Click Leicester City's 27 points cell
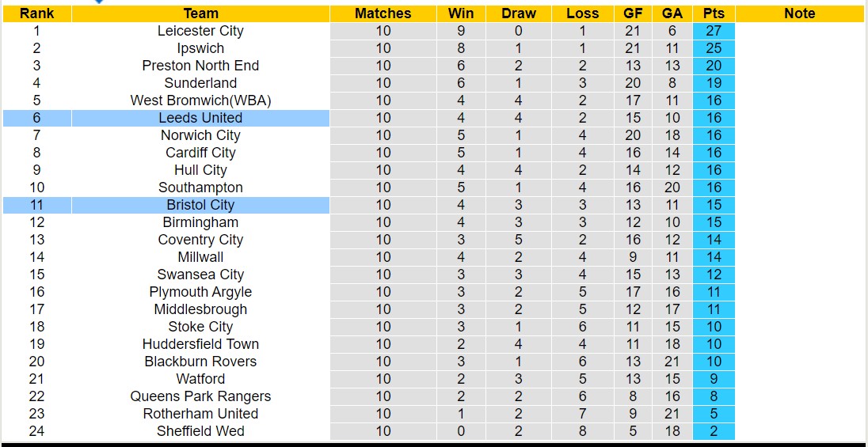 click(x=713, y=31)
